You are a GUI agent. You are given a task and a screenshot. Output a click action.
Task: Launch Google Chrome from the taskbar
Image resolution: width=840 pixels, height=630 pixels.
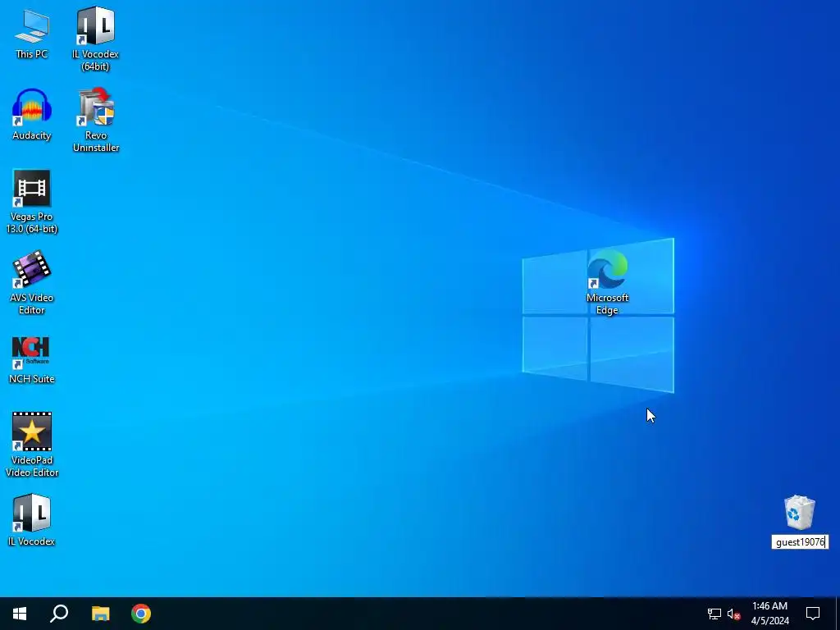[x=141, y=614]
